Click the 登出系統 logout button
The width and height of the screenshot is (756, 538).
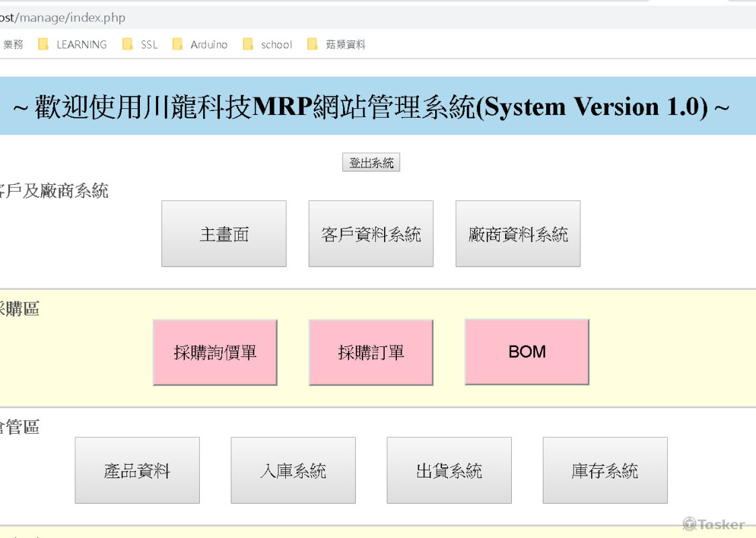(x=371, y=162)
